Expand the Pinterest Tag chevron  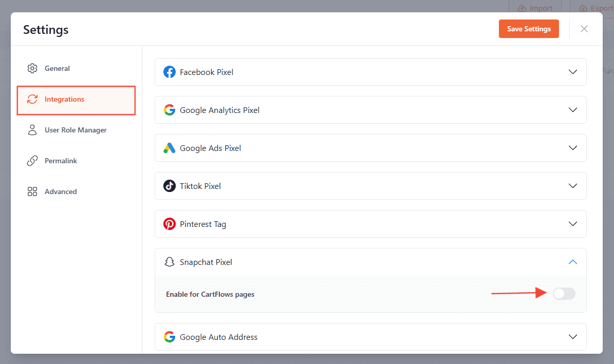(573, 224)
